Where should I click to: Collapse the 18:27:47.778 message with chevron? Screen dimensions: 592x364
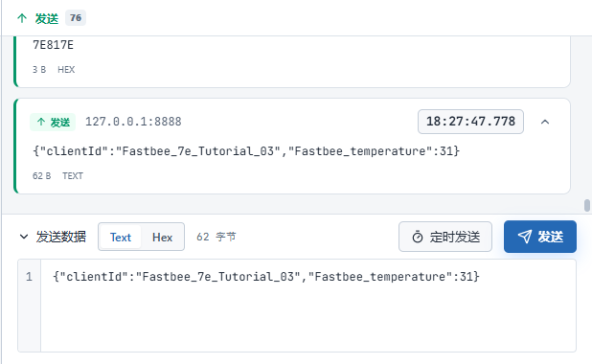545,122
